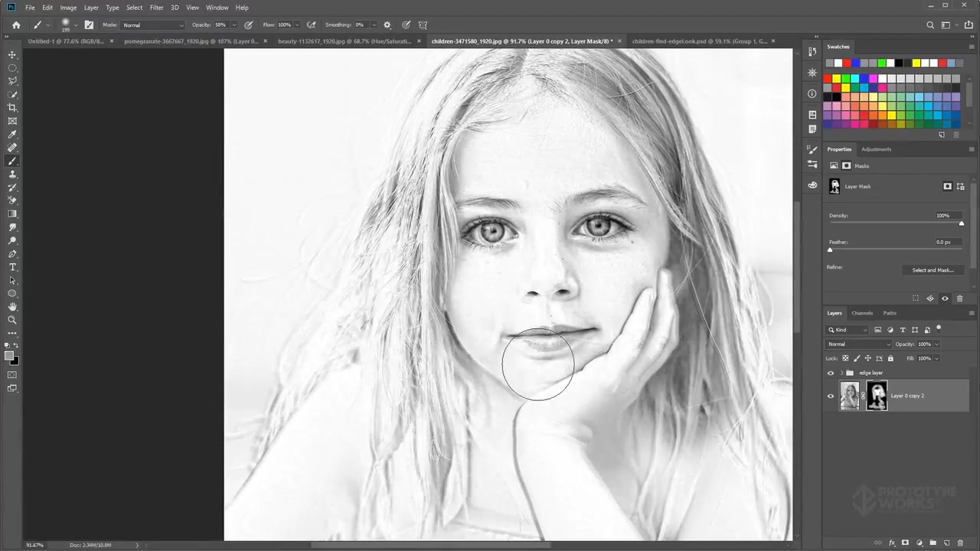The width and height of the screenshot is (980, 551).
Task: Click delete layer trash icon
Action: click(959, 543)
